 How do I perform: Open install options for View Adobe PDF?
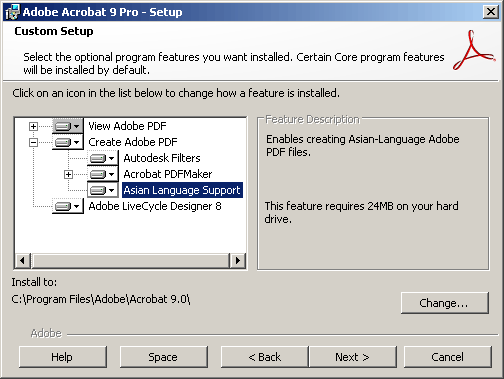tap(68, 126)
